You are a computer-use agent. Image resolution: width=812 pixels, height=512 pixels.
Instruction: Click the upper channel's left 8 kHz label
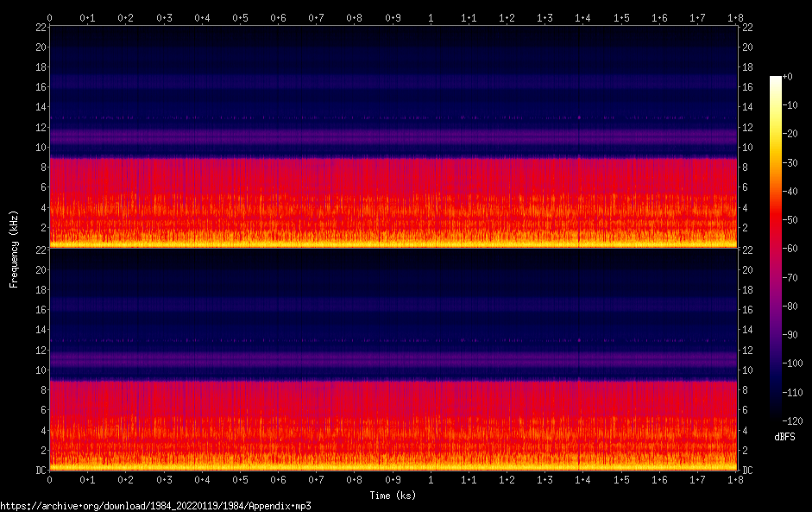41,168
